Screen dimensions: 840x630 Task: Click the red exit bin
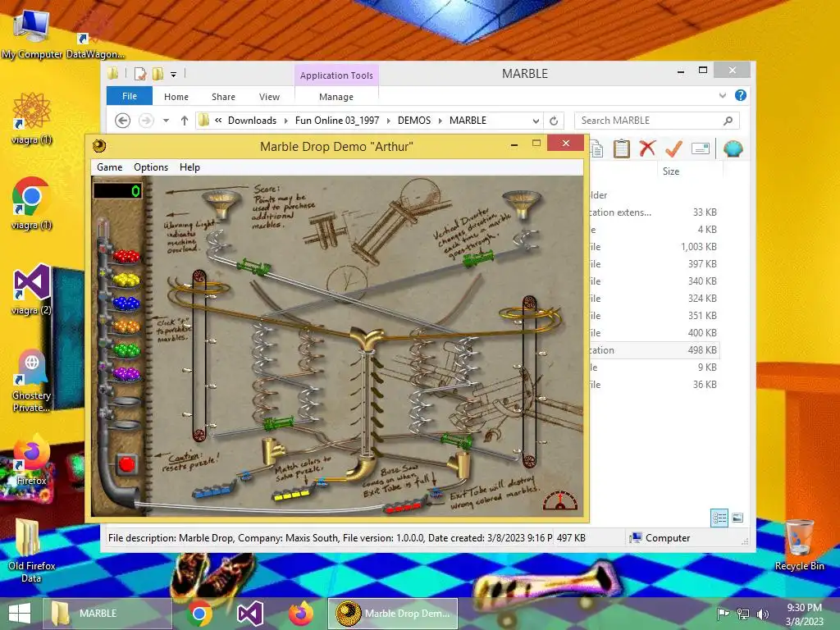(405, 505)
